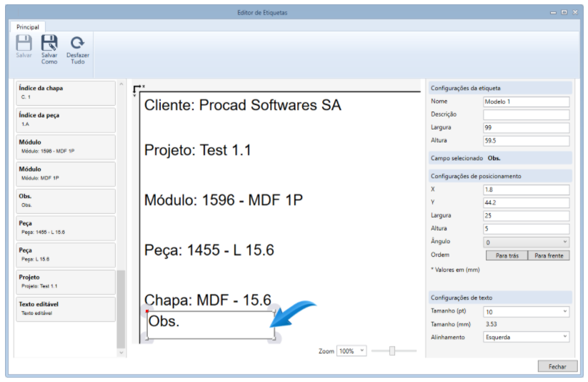Screen dimensions: 588x382
Task: Click the Salvar Como icon
Action: (x=49, y=43)
